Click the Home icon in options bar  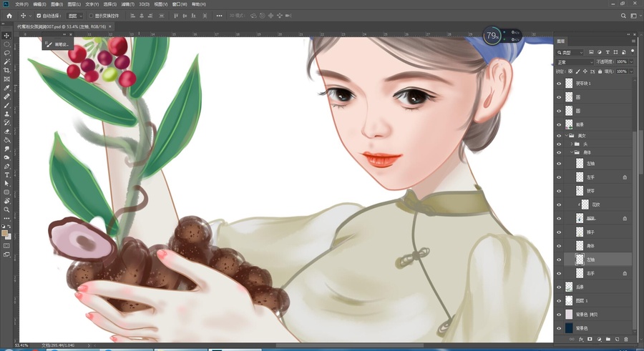[9, 16]
